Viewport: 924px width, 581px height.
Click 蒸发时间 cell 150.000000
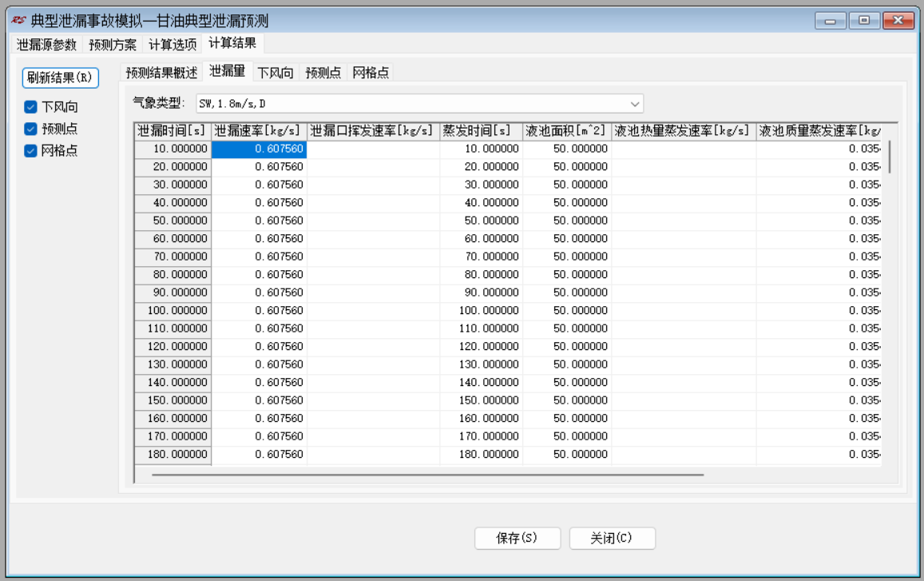pos(481,400)
